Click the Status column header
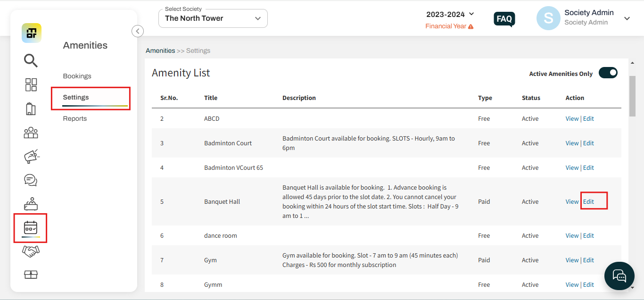Screen dimensions: 644x300 (x=531, y=98)
